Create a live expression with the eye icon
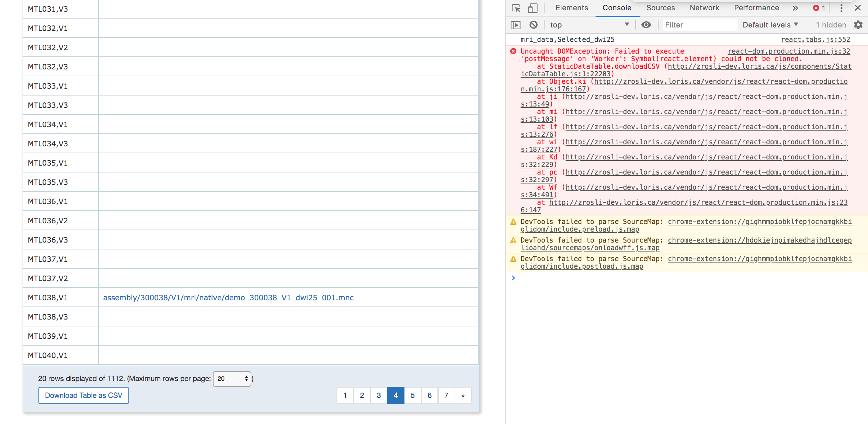 tap(647, 24)
